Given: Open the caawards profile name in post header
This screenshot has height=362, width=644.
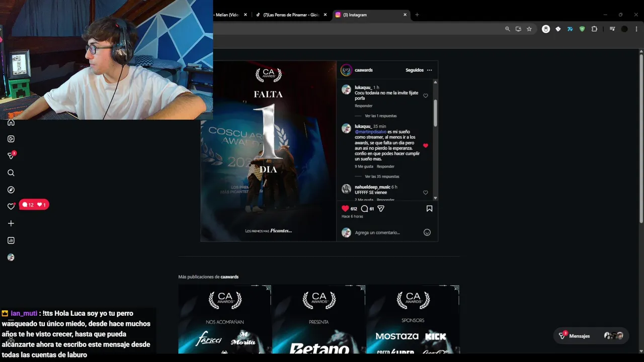Looking at the screenshot, I should pyautogui.click(x=364, y=70).
